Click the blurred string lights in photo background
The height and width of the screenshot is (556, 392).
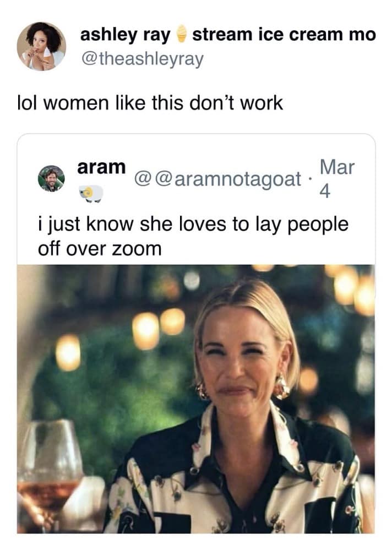click(159, 326)
